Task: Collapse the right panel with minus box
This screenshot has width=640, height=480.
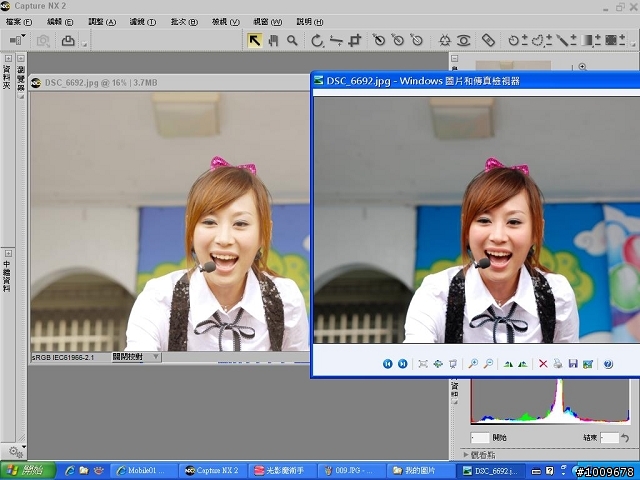Action: (455, 58)
